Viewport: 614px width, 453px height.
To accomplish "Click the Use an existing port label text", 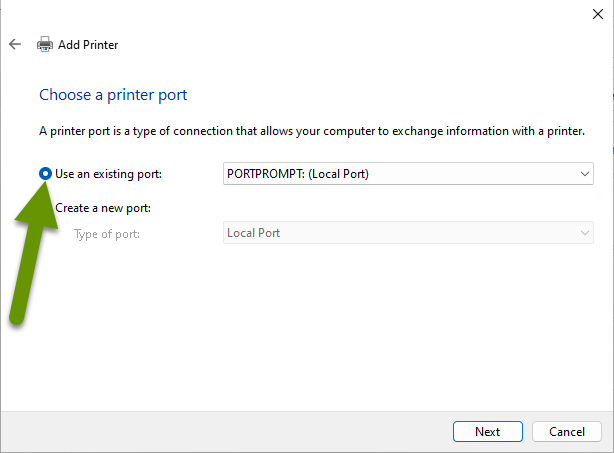I will pos(108,174).
